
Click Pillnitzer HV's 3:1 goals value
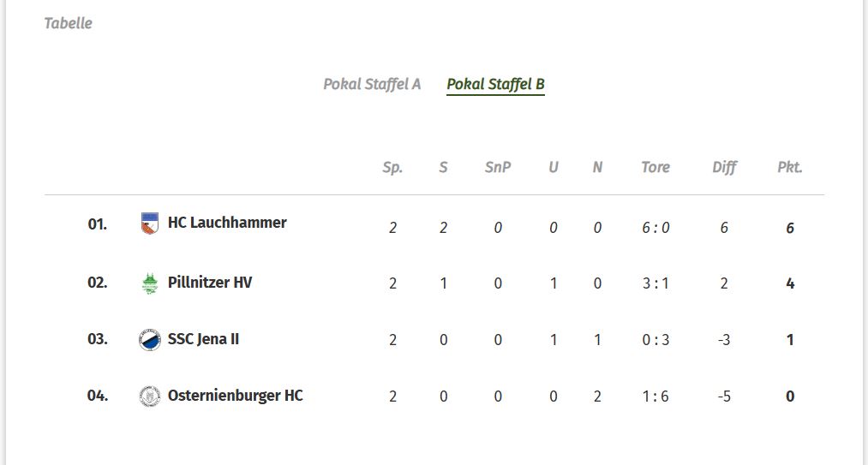[x=655, y=283]
